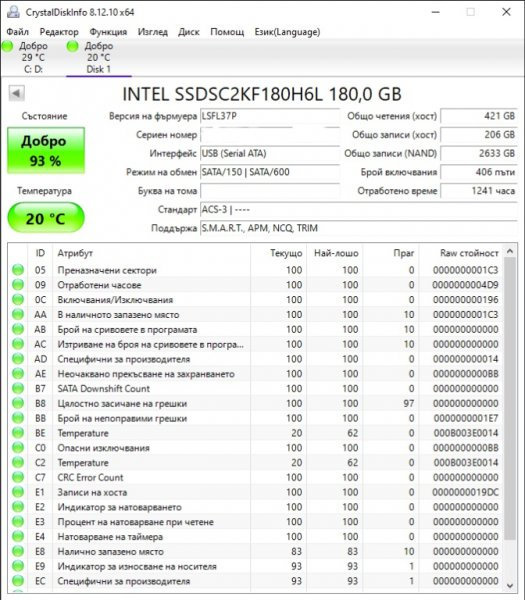Viewport: 525px width, 600px height.
Task: Select the Disk 1 green status indicator
Action: click(72, 46)
